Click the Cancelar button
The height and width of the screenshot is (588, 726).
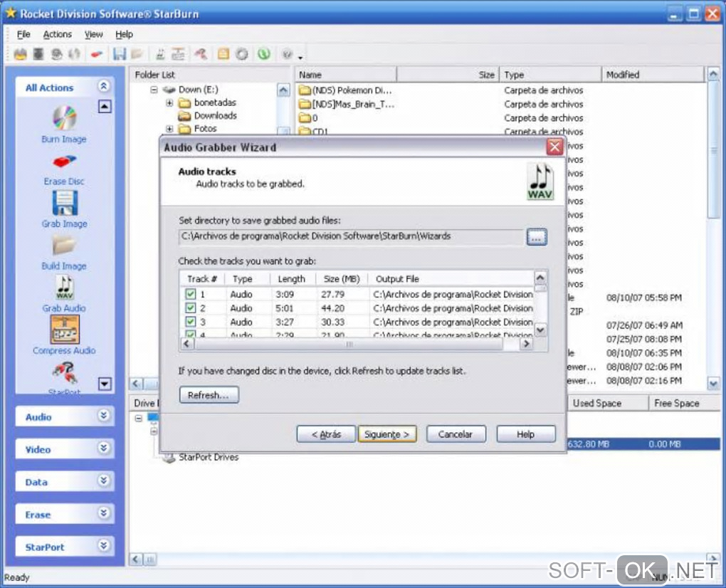click(x=456, y=434)
